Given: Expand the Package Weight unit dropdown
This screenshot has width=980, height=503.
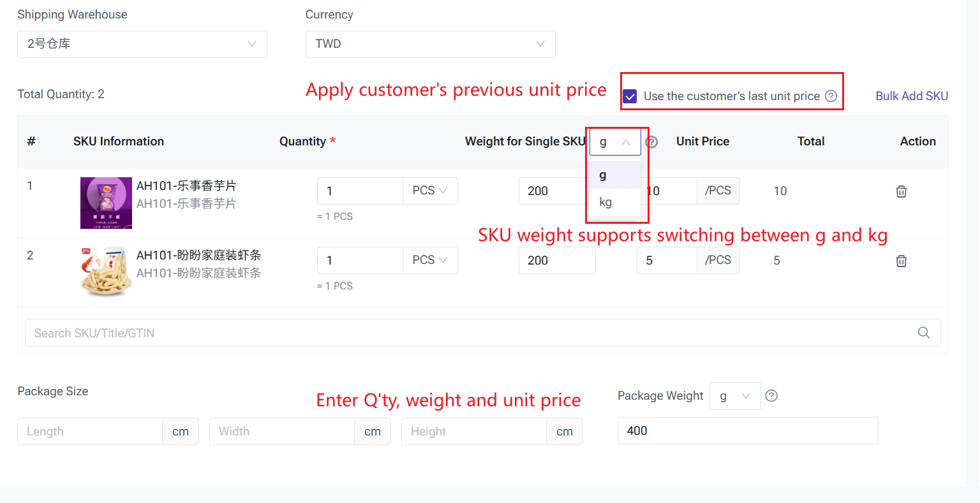Looking at the screenshot, I should (x=735, y=396).
